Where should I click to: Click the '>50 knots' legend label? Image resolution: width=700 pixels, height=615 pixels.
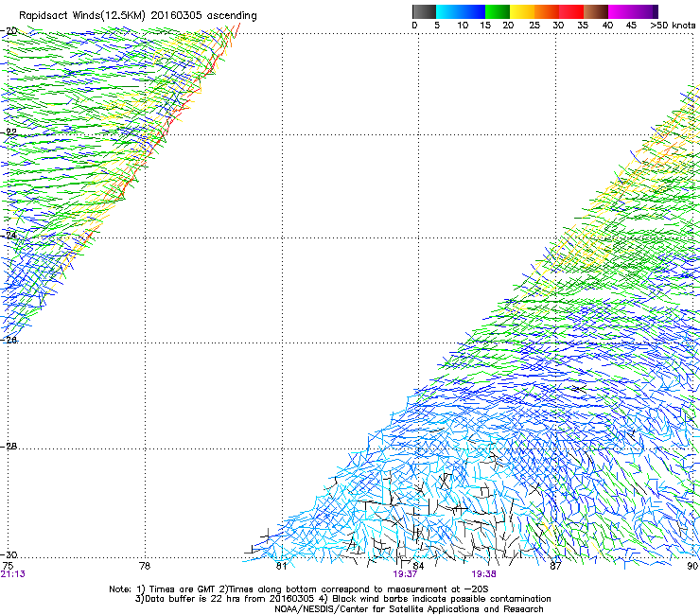(x=673, y=26)
